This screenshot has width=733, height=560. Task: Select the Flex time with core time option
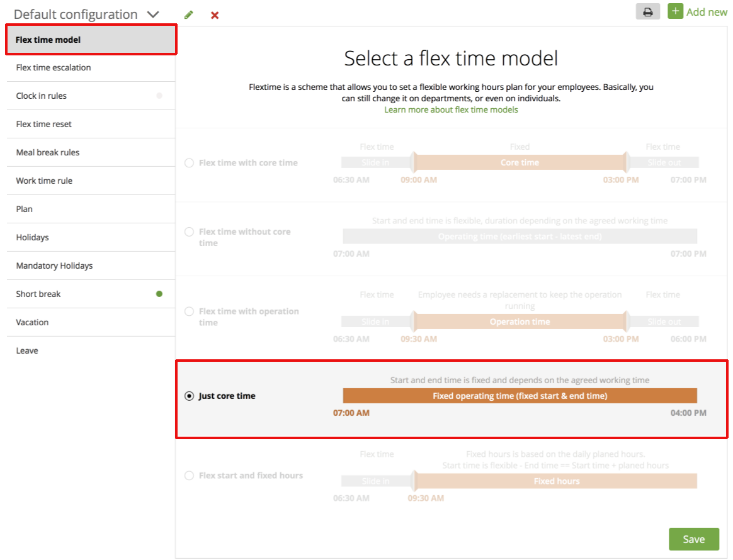[189, 162]
